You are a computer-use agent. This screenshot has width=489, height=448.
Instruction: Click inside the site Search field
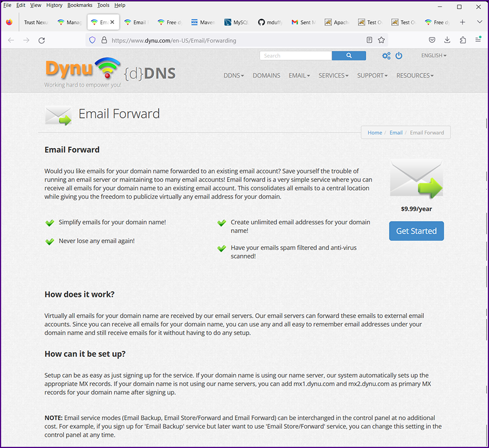[x=296, y=56]
